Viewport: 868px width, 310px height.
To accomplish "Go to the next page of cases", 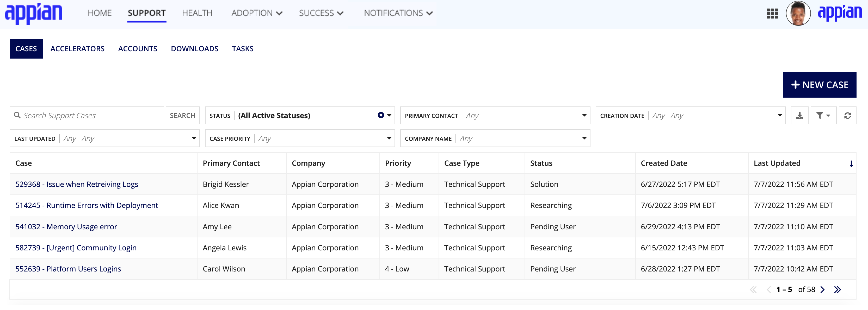I will pyautogui.click(x=822, y=289).
